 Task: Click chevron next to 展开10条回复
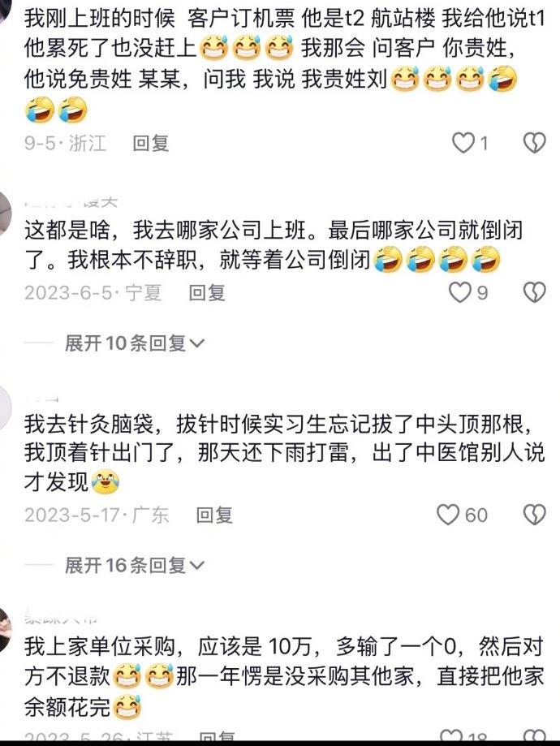[197, 343]
